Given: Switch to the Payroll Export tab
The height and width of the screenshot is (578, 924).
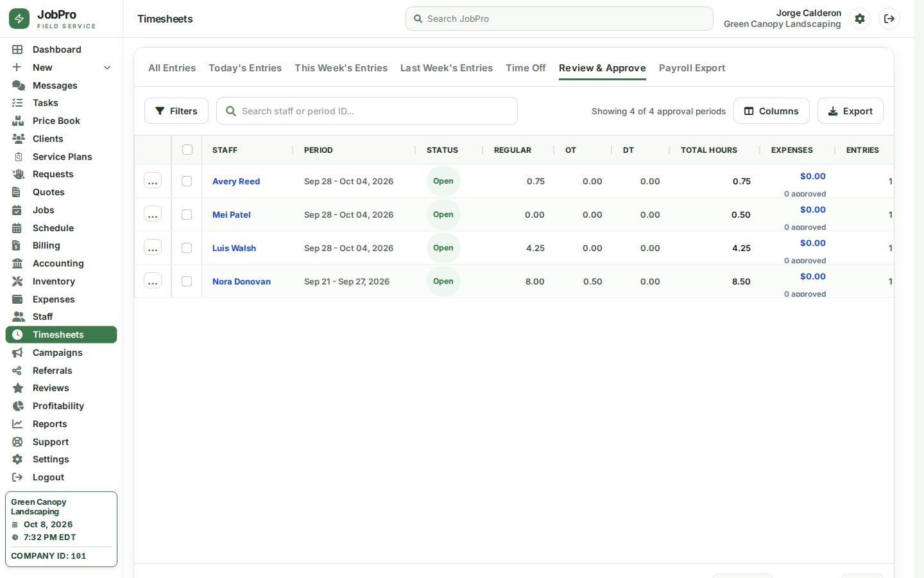Looking at the screenshot, I should click(692, 68).
